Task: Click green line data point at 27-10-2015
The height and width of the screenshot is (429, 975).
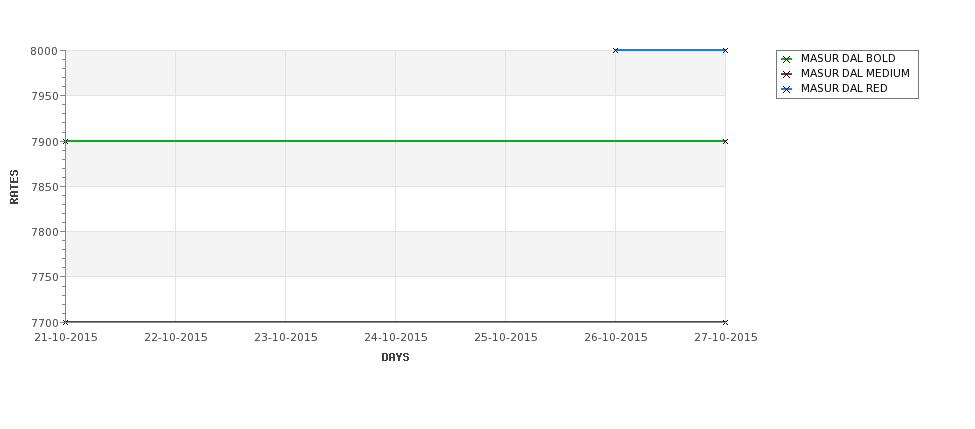Action: click(725, 141)
